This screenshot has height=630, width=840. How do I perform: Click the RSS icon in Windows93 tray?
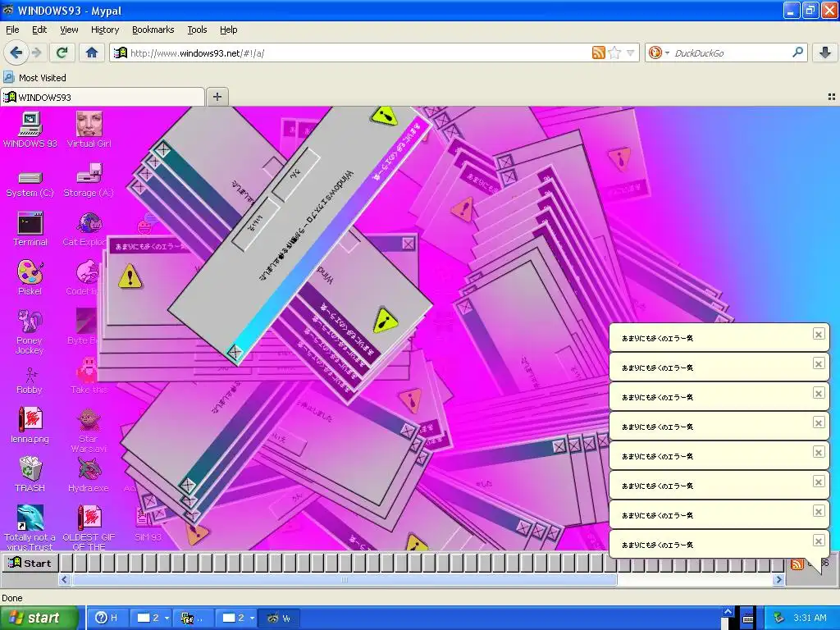tap(797, 564)
